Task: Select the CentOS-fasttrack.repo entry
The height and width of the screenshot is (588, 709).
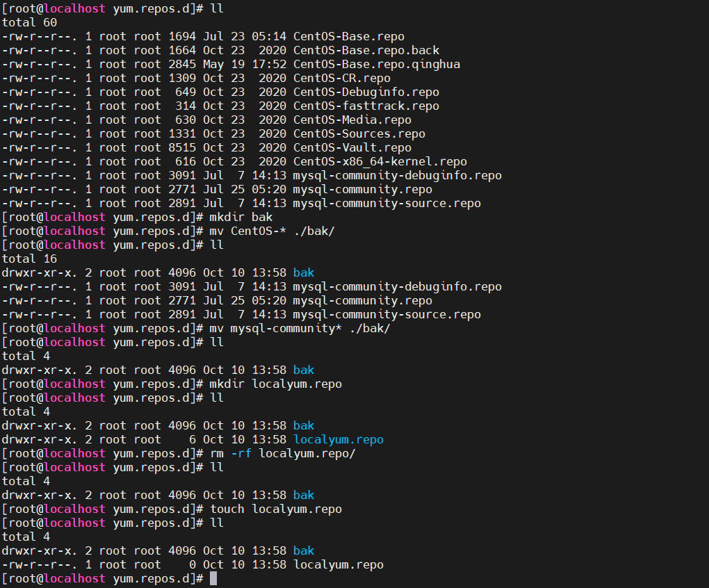Action: coord(366,106)
